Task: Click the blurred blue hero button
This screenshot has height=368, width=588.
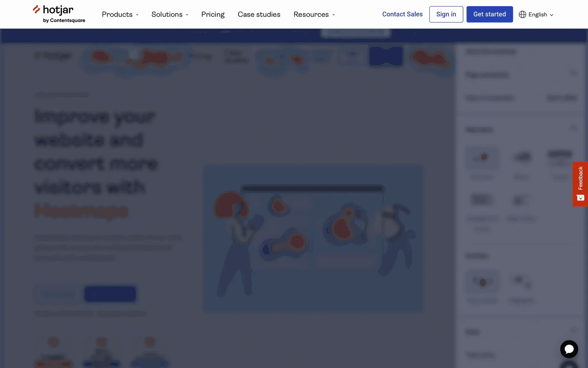Action: point(110,294)
